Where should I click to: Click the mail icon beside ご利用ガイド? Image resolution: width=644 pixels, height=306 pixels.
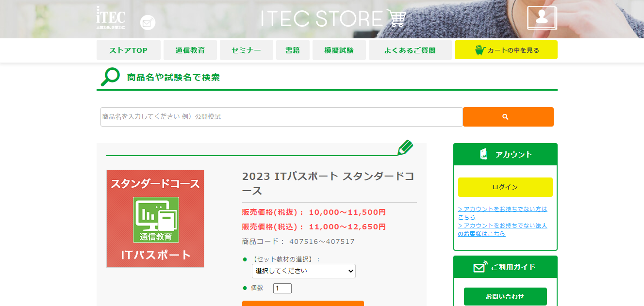[479, 267]
